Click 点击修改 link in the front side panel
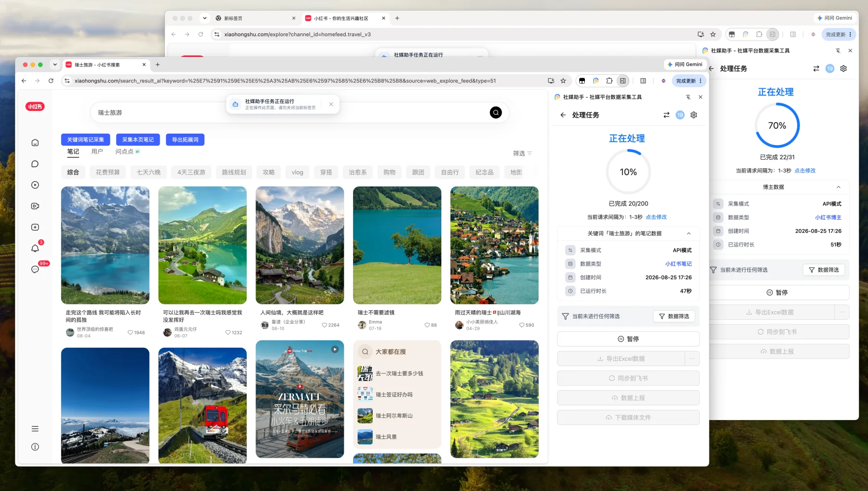 tap(656, 217)
